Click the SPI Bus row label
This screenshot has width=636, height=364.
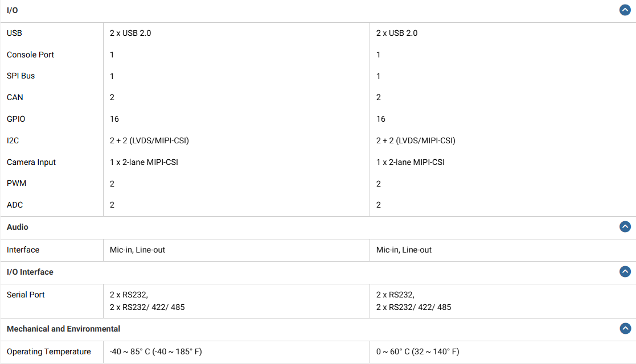pos(20,76)
